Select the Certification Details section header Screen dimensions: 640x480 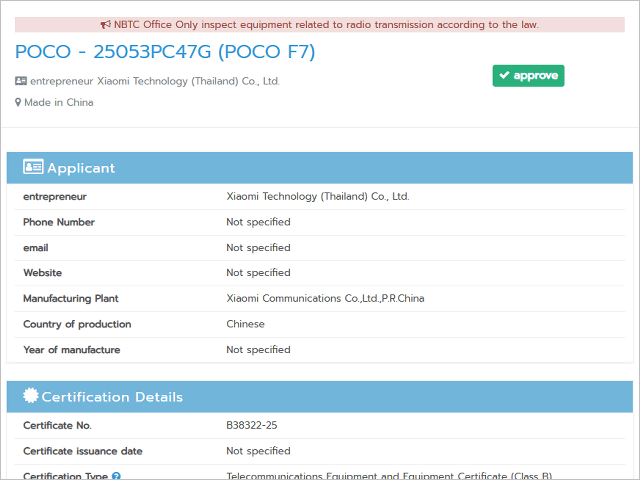(320, 397)
